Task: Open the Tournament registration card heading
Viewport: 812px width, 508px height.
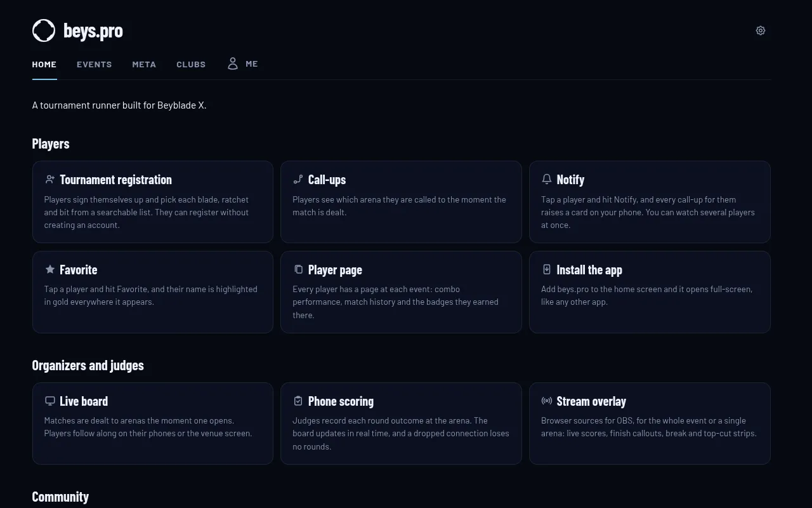Action: point(115,180)
